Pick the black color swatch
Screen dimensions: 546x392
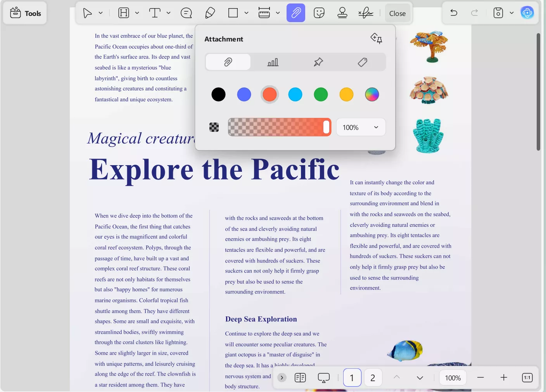(x=218, y=94)
